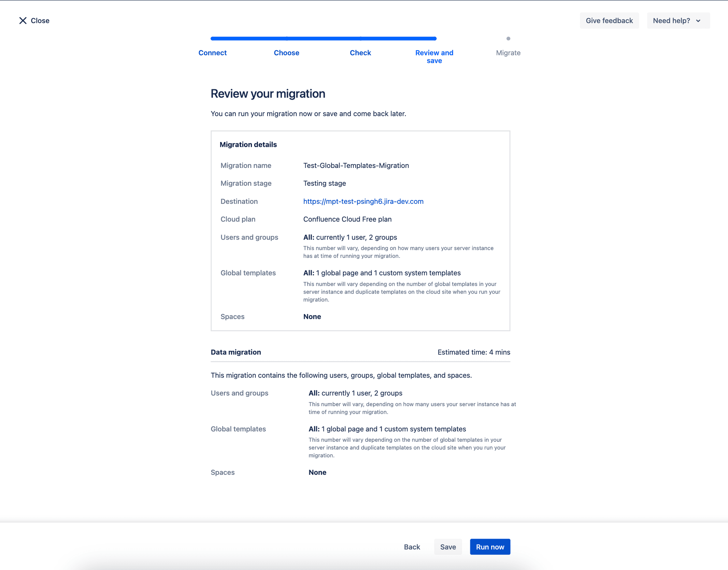Click migration name Test-Global-Templates-Migration
This screenshot has width=728, height=570.
(x=356, y=166)
